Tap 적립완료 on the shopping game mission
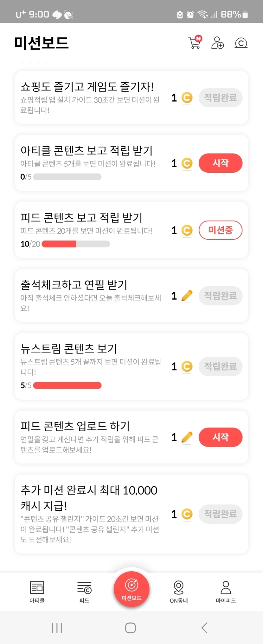This screenshot has width=263, height=644. pyautogui.click(x=220, y=97)
